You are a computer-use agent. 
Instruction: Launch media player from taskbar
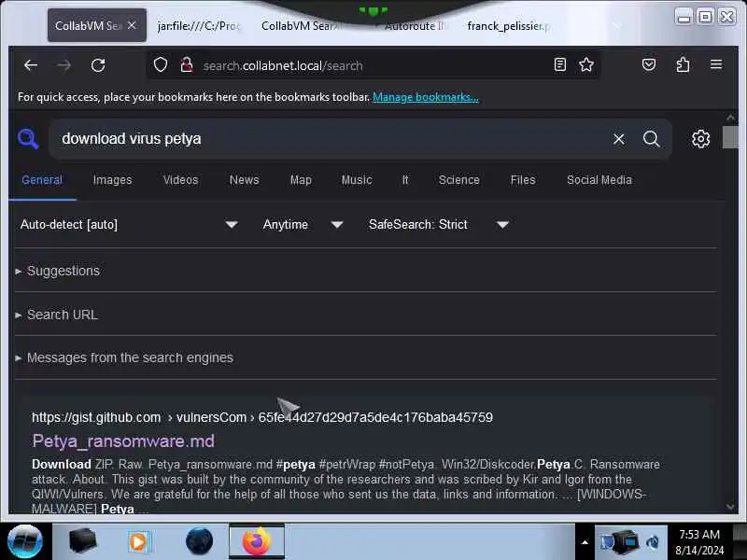(x=138, y=541)
